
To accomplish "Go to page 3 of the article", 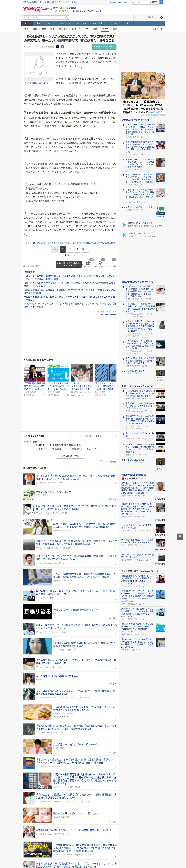I will pyautogui.click(x=77, y=249).
